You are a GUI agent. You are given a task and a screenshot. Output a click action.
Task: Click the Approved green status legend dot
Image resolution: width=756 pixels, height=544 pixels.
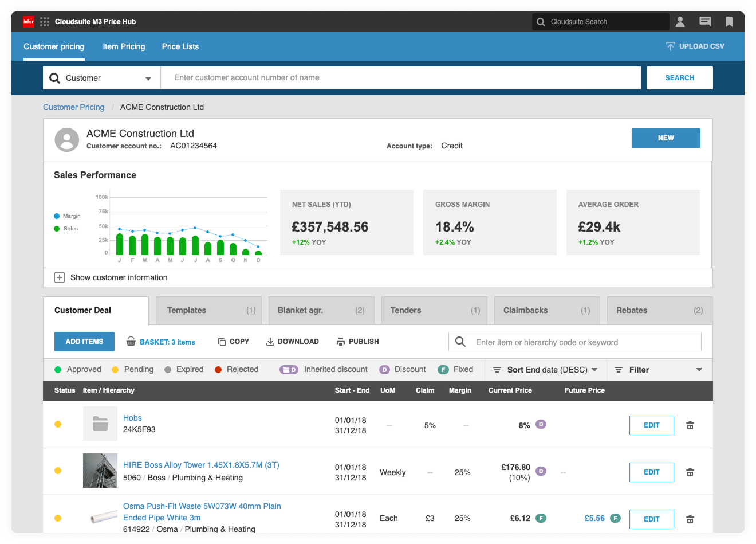click(58, 370)
